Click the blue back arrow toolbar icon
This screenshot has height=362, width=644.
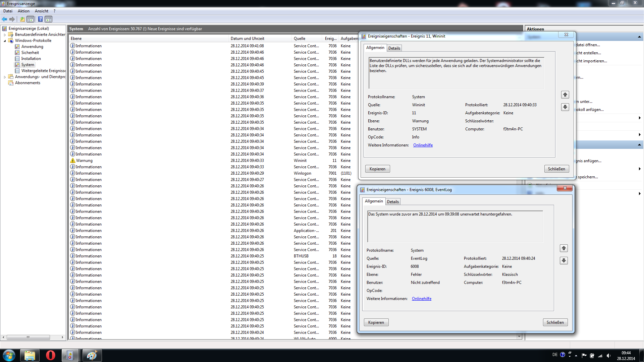[x=4, y=19]
